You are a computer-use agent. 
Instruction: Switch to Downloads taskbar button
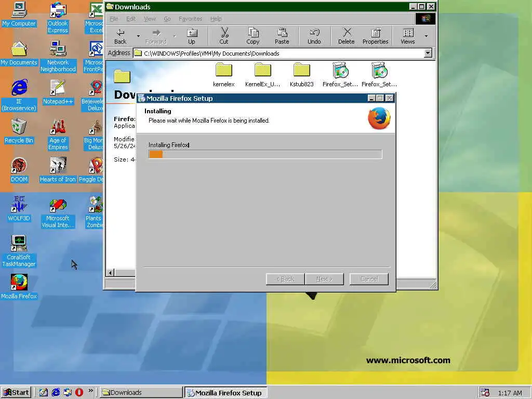coord(141,393)
